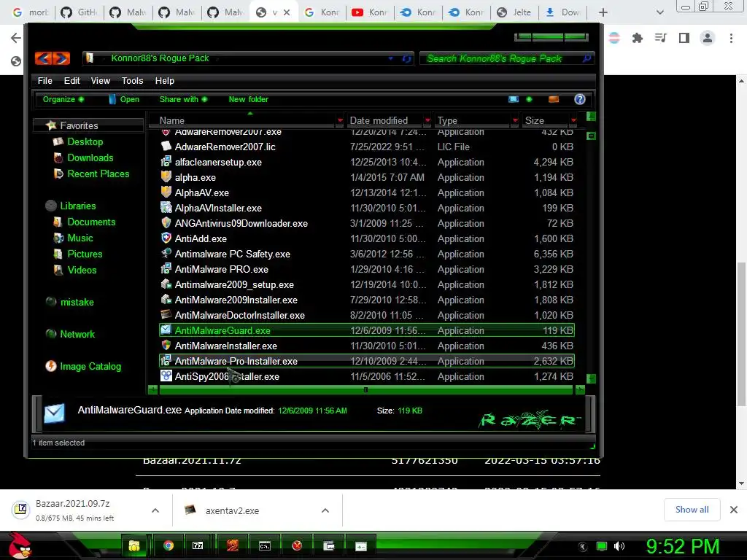Open the Documents library

click(91, 222)
